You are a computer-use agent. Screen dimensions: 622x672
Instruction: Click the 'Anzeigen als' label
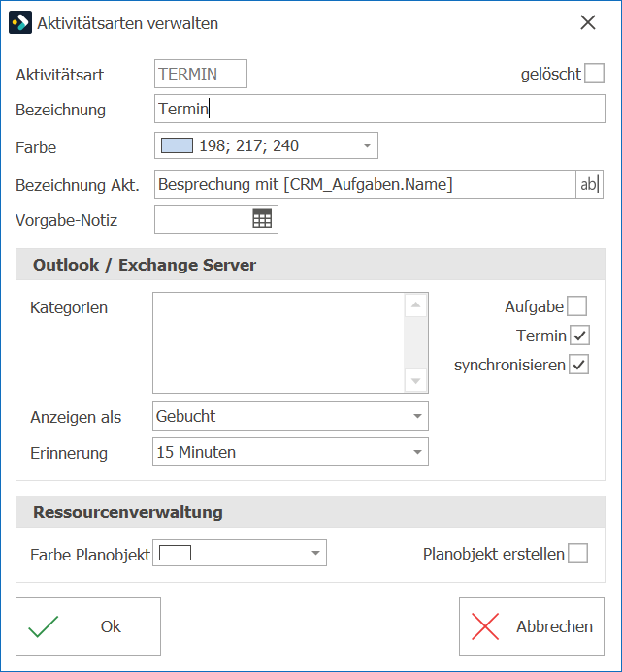(x=76, y=417)
